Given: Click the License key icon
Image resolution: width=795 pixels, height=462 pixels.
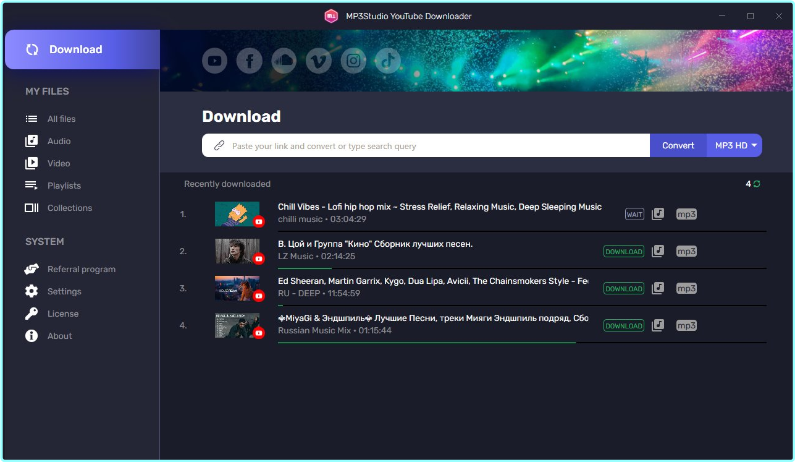Looking at the screenshot, I should [x=31, y=313].
